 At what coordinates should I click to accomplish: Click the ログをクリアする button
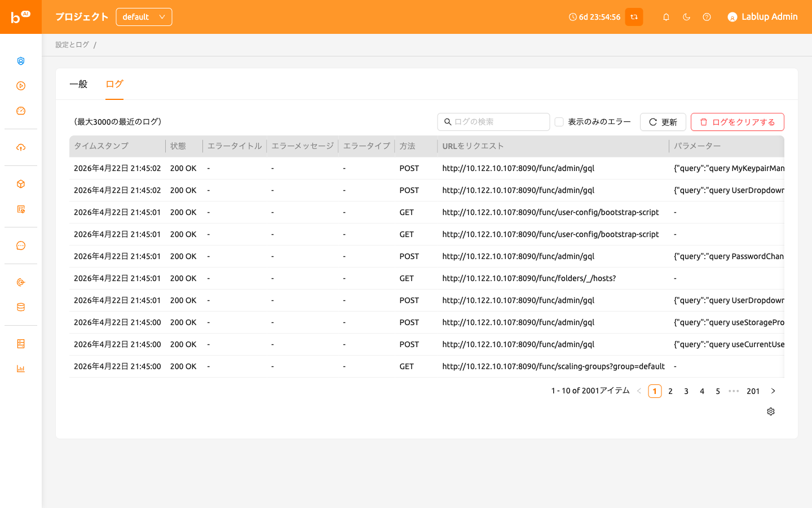[x=738, y=122]
